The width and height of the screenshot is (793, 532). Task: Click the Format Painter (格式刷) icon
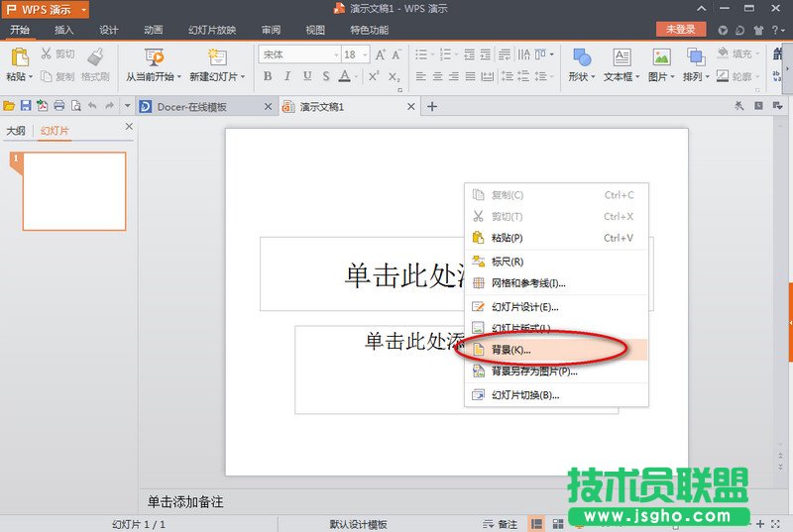click(x=96, y=57)
